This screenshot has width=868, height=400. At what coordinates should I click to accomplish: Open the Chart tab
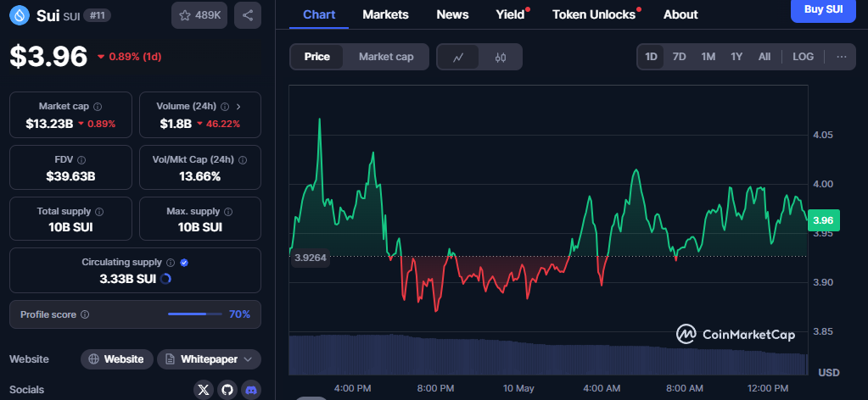(x=319, y=15)
